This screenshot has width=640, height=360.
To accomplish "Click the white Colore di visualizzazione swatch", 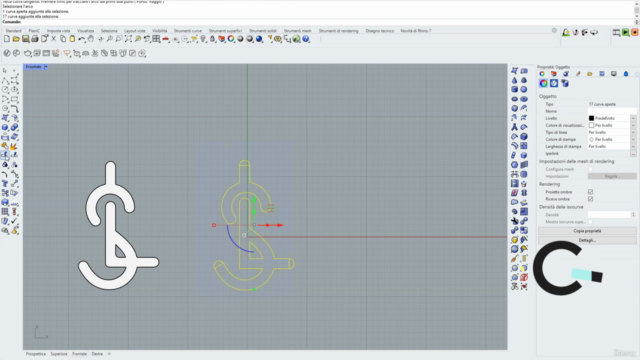I will 591,125.
